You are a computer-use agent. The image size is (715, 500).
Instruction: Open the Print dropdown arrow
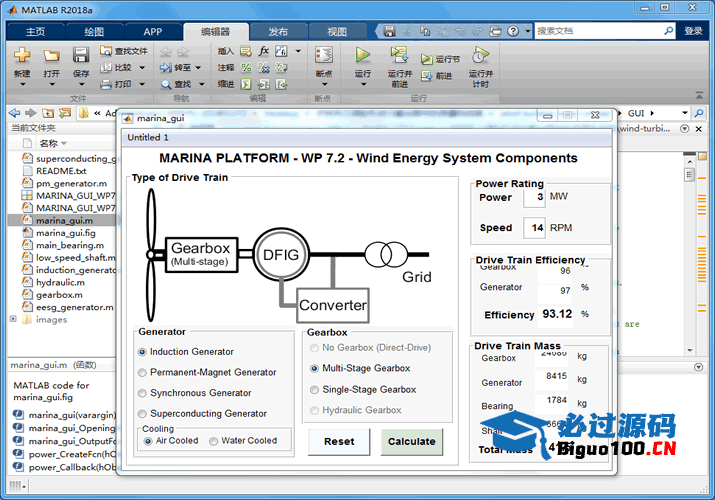[x=142, y=84]
